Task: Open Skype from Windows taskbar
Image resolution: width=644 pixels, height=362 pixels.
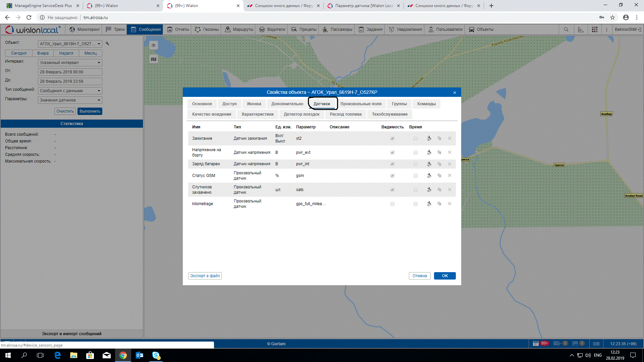Action: click(x=156, y=355)
